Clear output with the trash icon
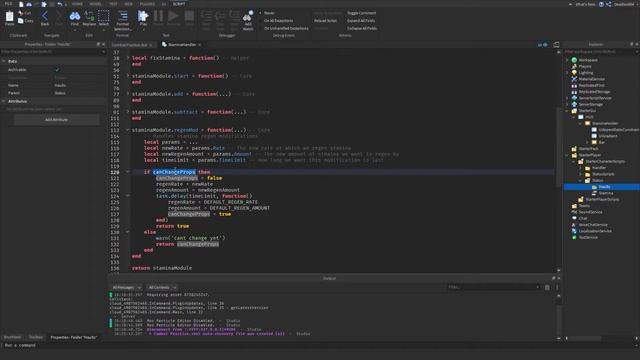640x360 pixels. click(x=547, y=287)
